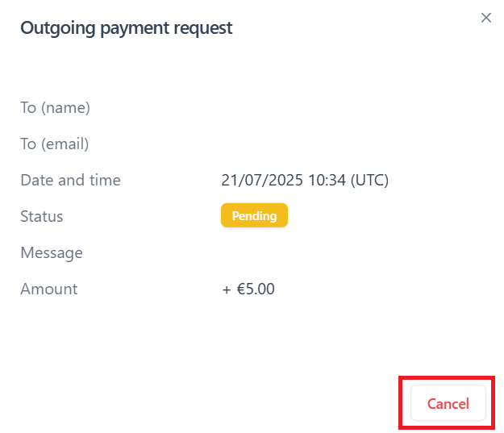Select the To (name) field label

pyautogui.click(x=56, y=107)
